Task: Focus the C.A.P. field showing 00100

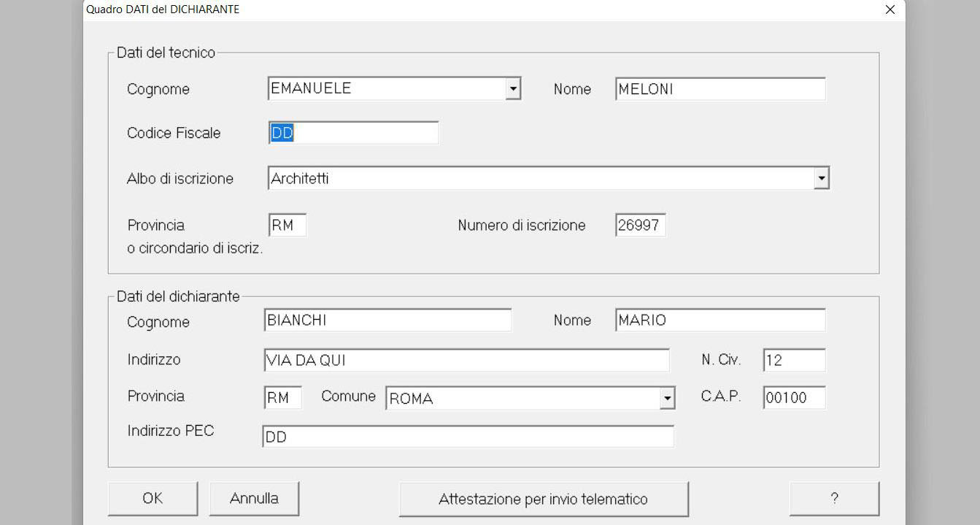Action: [794, 399]
